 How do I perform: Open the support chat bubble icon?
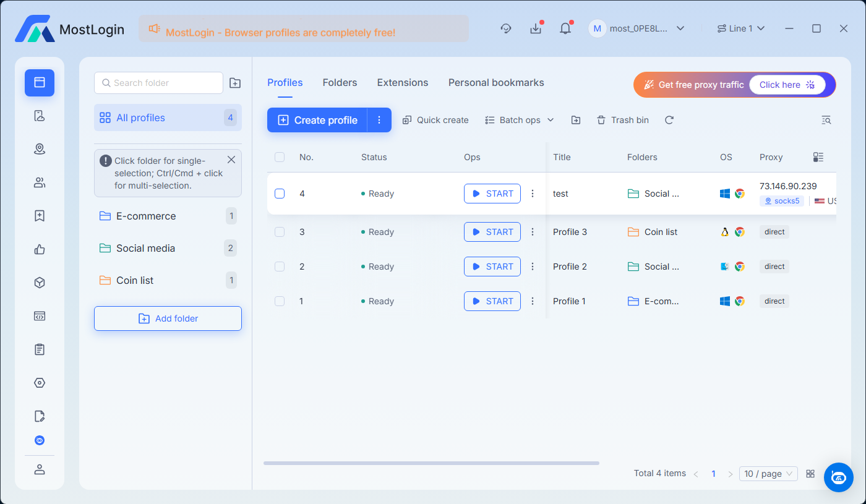[x=838, y=477]
